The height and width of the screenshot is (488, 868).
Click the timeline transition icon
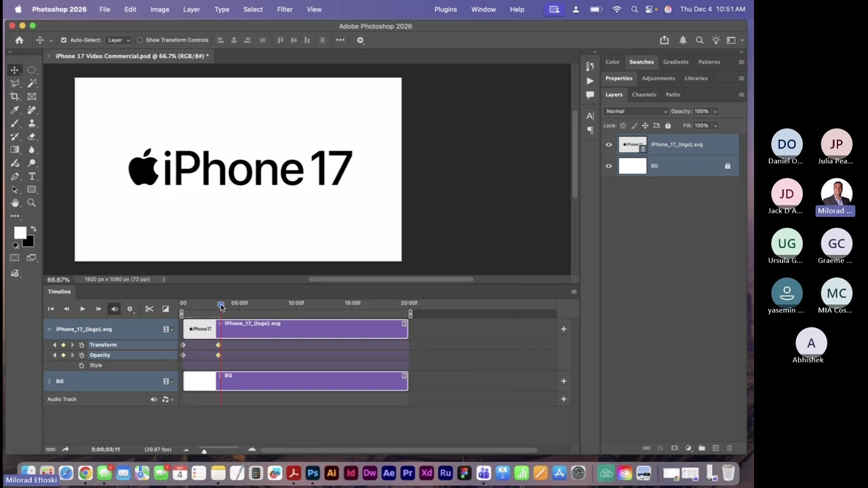[165, 309]
